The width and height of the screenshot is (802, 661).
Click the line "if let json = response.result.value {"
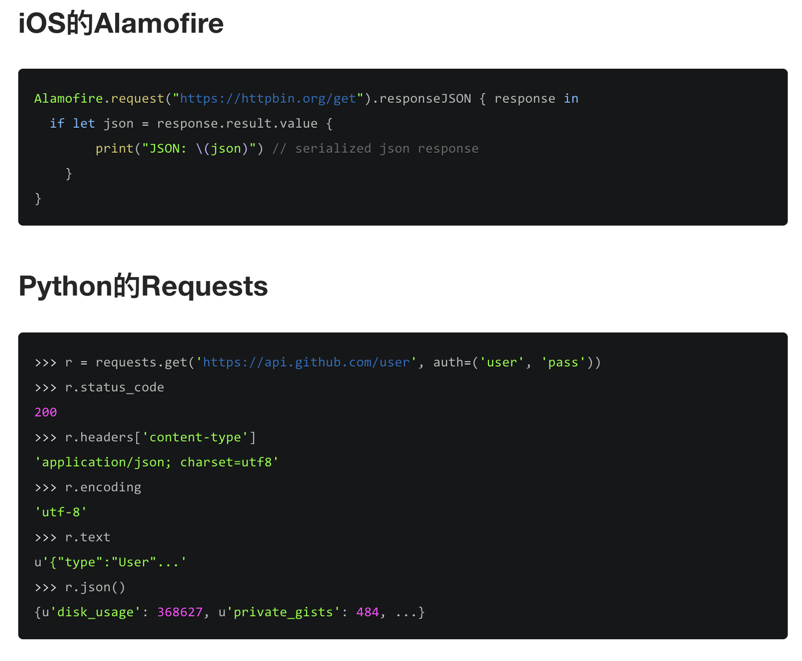191,123
